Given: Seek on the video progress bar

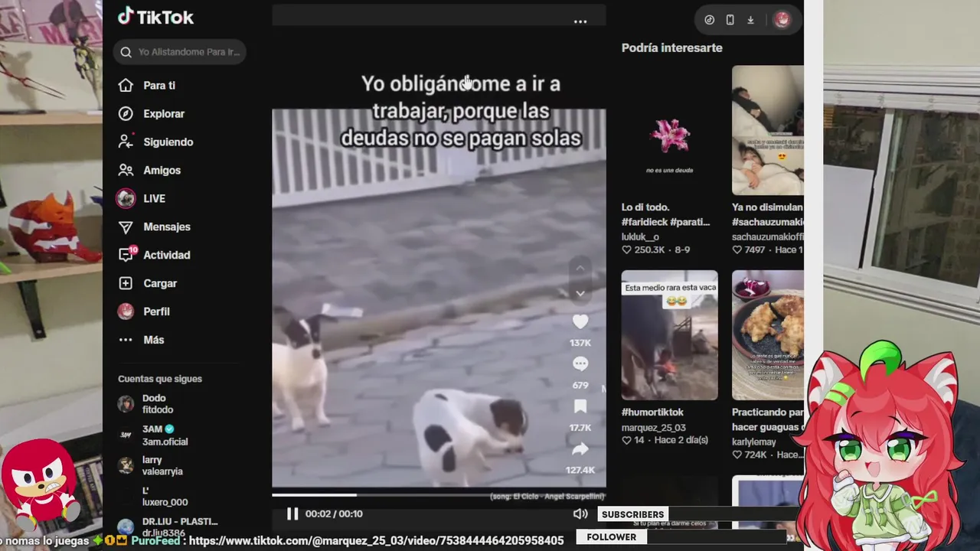Looking at the screenshot, I should 439,495.
